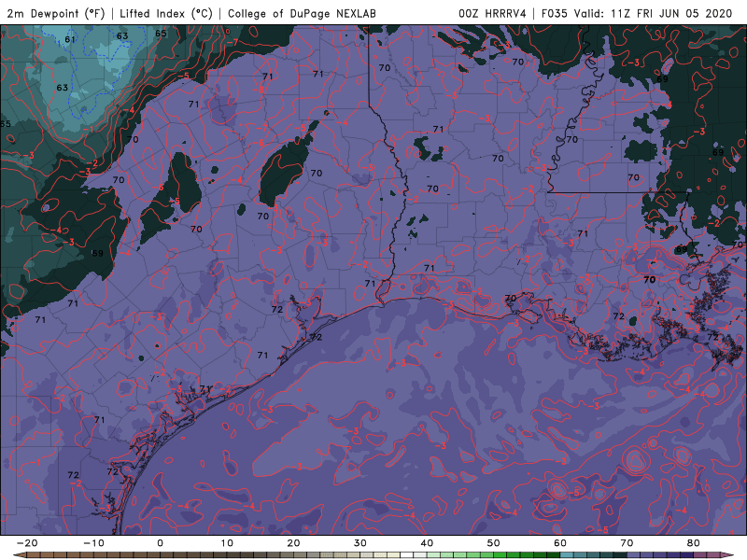Click the right arrow end of color bar
This screenshot has height=560, width=747.
728,555
